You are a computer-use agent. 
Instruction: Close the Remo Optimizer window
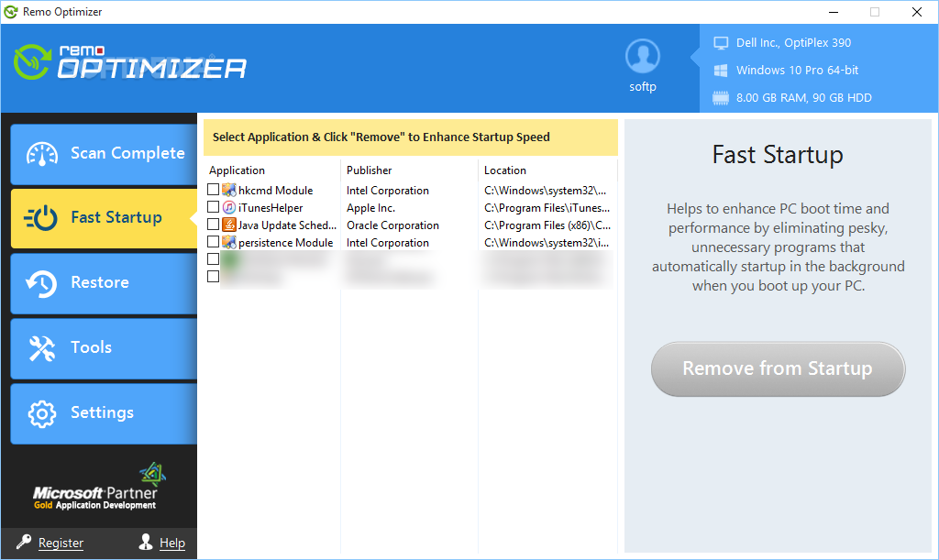click(x=916, y=12)
